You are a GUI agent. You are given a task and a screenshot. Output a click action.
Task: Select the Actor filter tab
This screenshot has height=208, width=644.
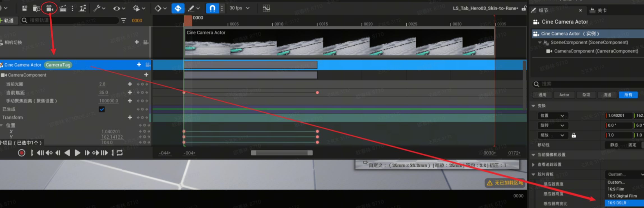tap(564, 95)
